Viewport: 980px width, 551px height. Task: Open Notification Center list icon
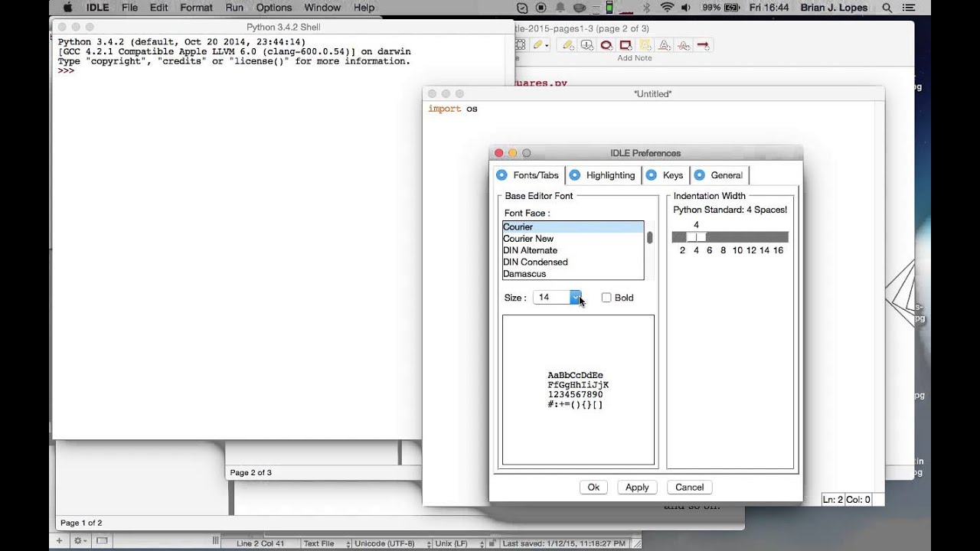(x=910, y=8)
